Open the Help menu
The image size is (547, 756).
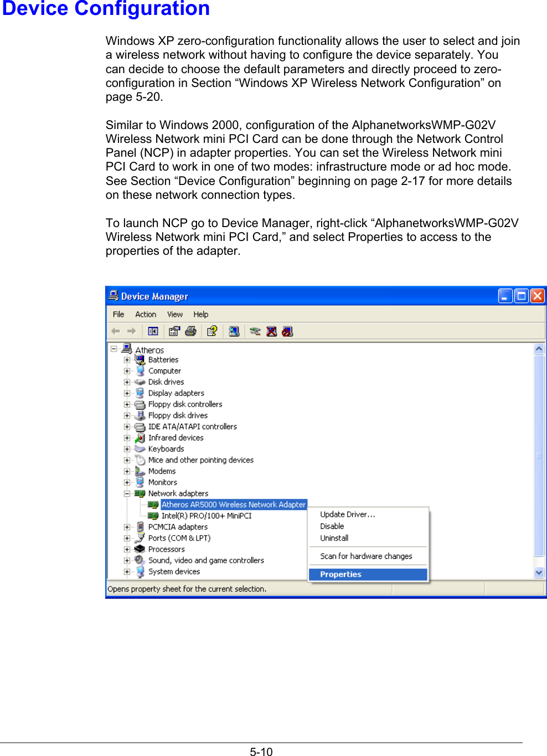[x=201, y=314]
